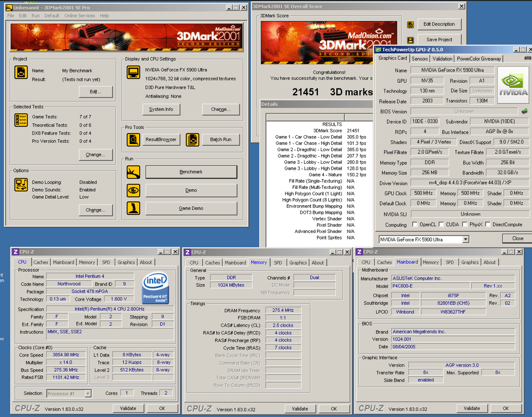Screen dimensions: 532x417
Task: Click the CPU-Z Core Speed value field
Action: click(x=66, y=354)
